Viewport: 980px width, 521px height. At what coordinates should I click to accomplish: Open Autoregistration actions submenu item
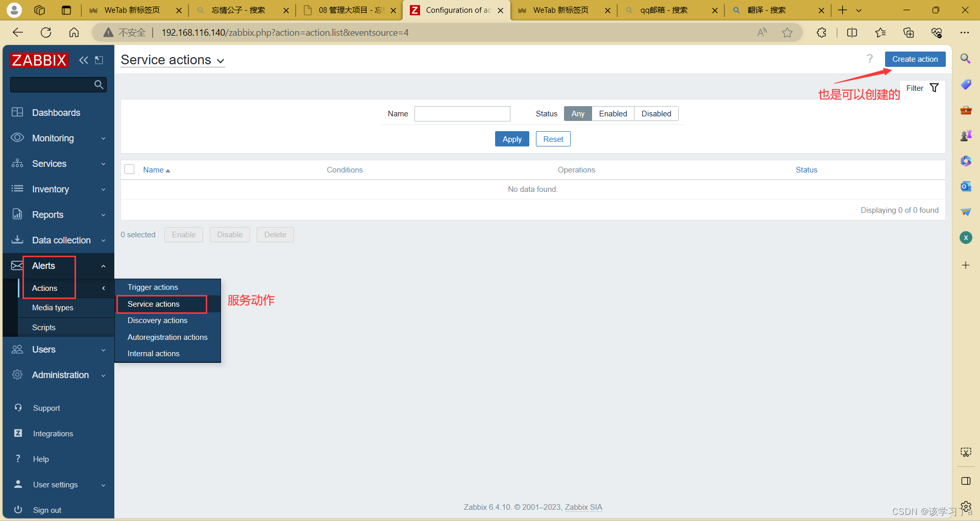coord(167,337)
